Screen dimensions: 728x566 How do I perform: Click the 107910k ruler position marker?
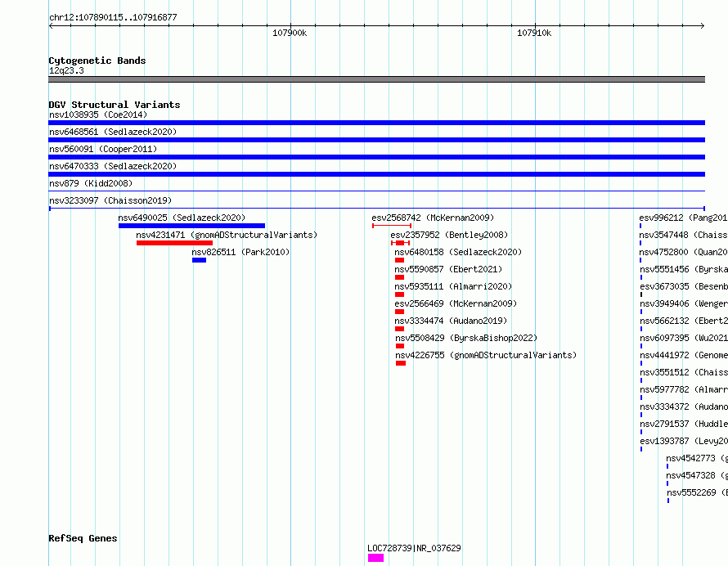tap(534, 33)
